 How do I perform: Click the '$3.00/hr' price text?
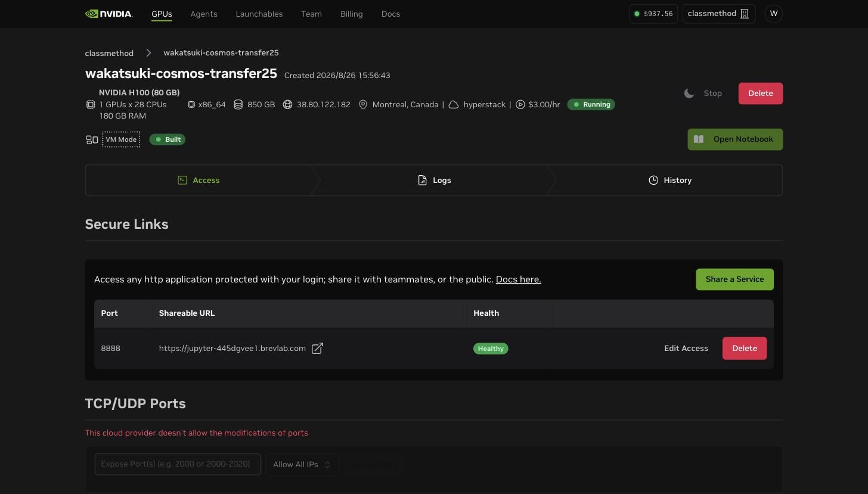point(544,104)
